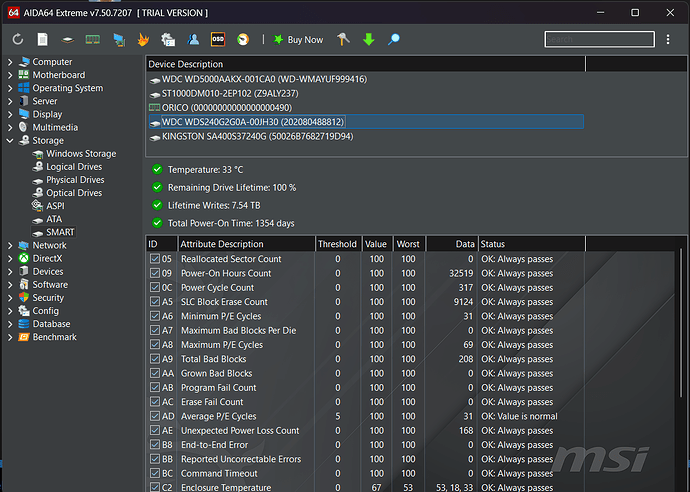Open the user support contact icon
690x492 pixels.
(x=193, y=40)
